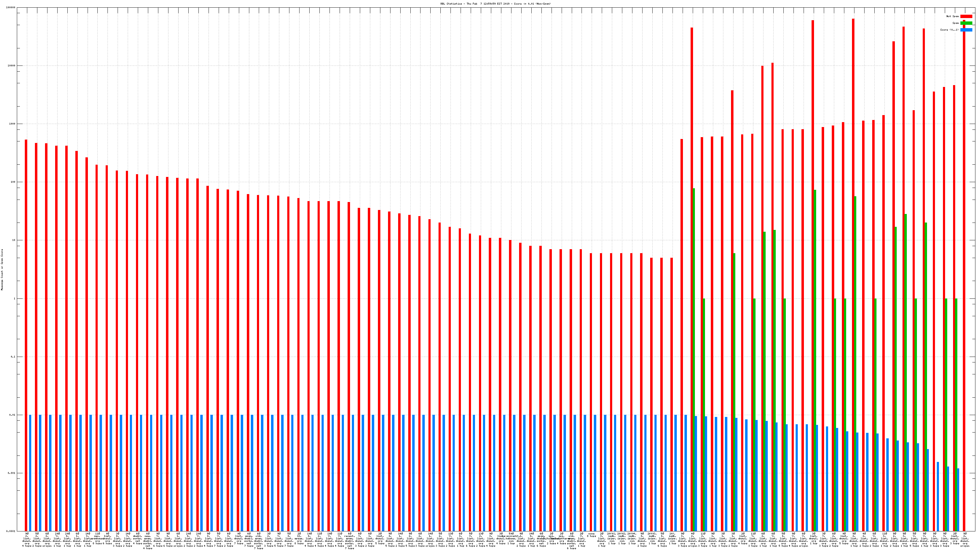
Task: Click the 'Score (0..1)' legend label text
Action: [x=949, y=30]
